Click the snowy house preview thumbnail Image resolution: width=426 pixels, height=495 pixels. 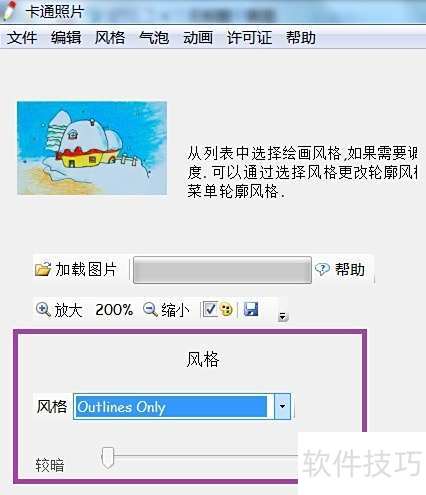click(x=92, y=148)
